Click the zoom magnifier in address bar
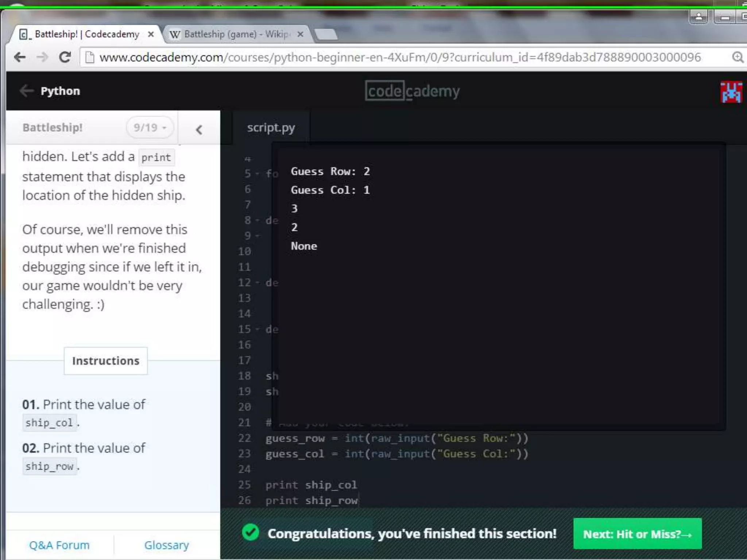747x560 pixels. point(737,57)
